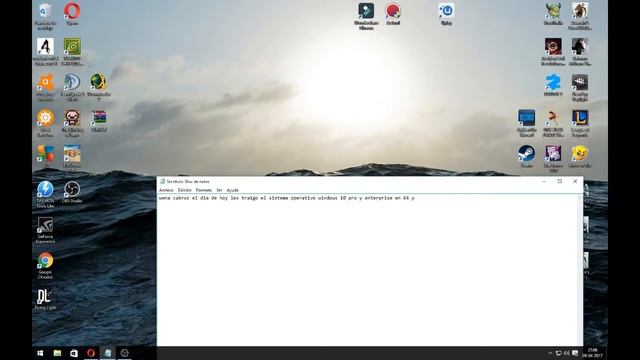This screenshot has width=640, height=360.
Task: Open the green orc head shortcut
Action: (x=553, y=14)
